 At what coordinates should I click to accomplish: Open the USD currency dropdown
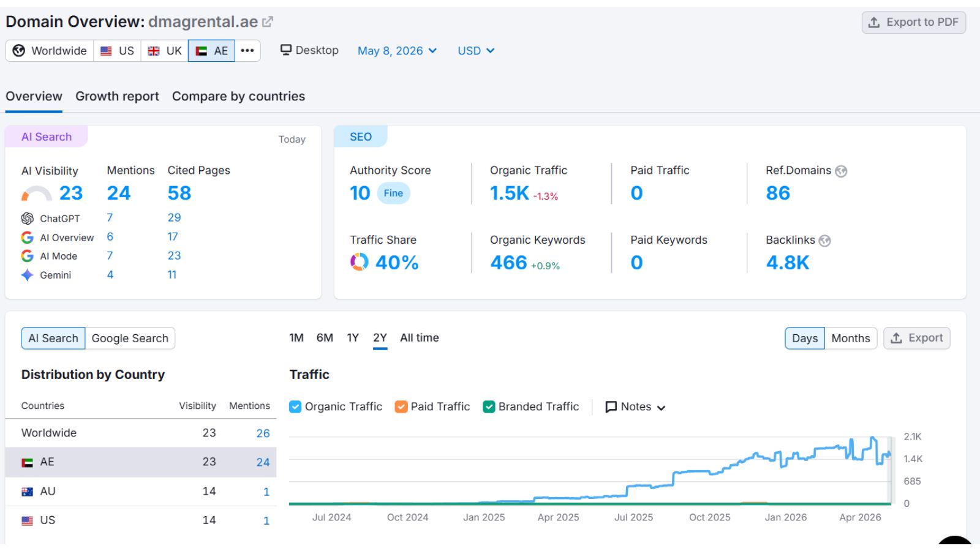click(476, 51)
